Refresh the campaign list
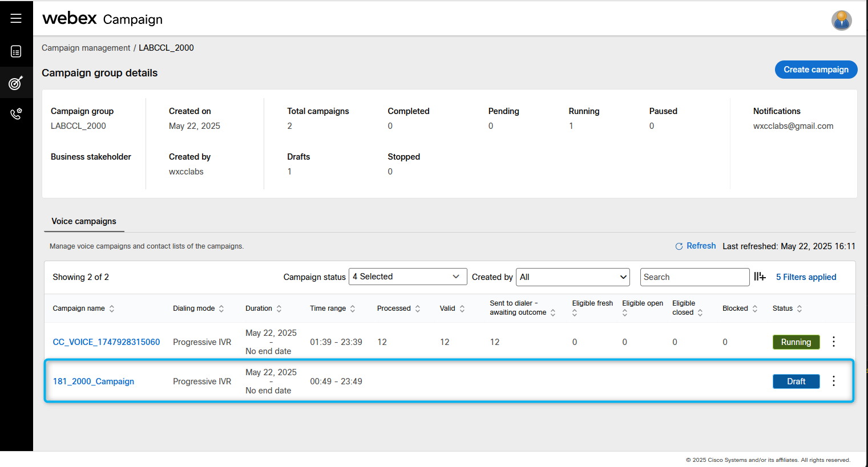This screenshot has height=467, width=868. pyautogui.click(x=695, y=246)
